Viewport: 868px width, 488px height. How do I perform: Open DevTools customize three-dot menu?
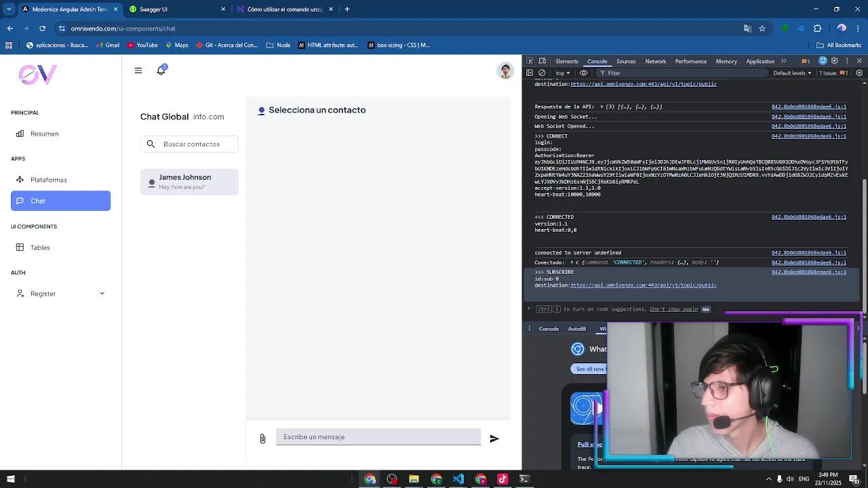point(847,61)
